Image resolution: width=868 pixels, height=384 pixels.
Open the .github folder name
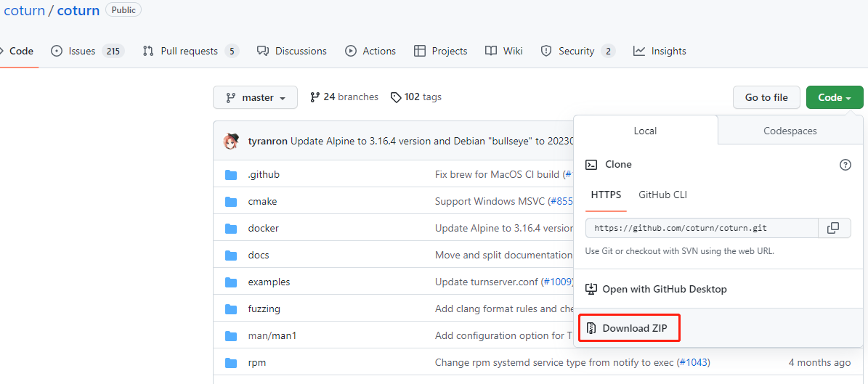[264, 175]
